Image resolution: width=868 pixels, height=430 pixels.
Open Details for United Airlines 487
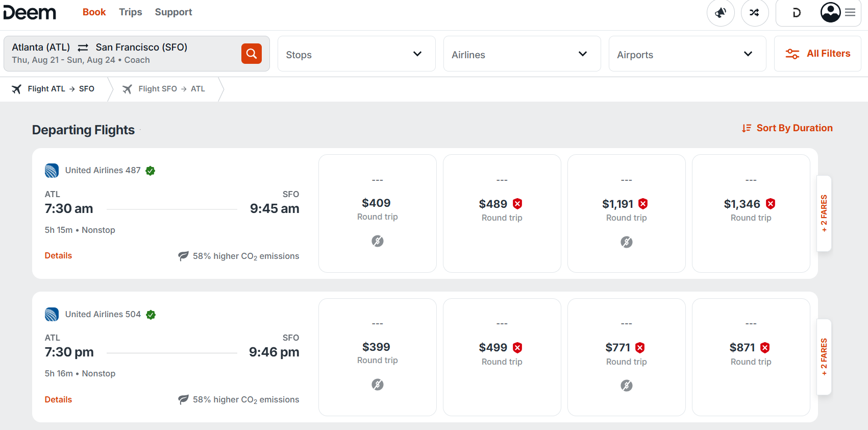click(58, 256)
